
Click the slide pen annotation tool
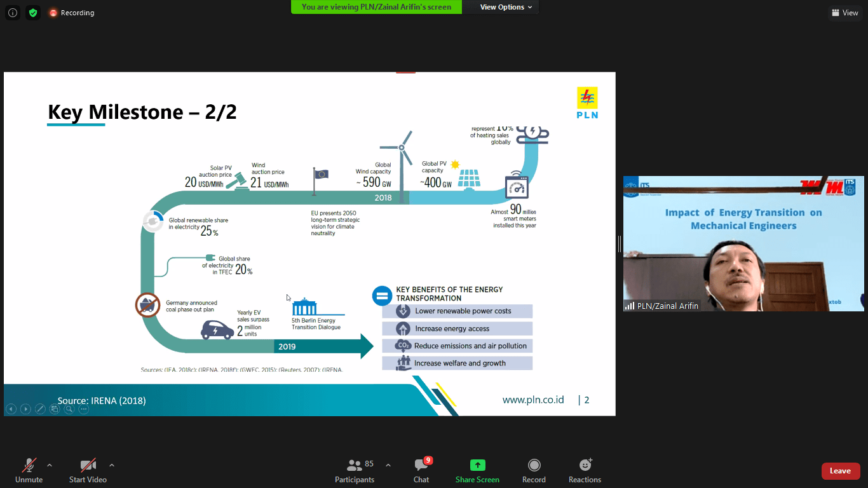(x=40, y=409)
